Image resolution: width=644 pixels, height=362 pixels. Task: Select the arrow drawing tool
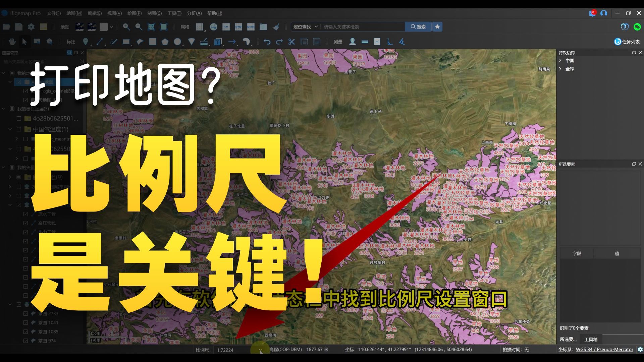click(232, 42)
